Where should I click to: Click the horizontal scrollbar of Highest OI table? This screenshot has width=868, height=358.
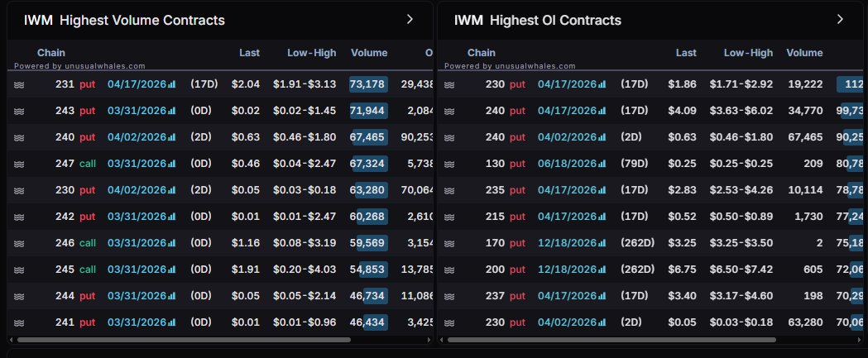click(611, 340)
